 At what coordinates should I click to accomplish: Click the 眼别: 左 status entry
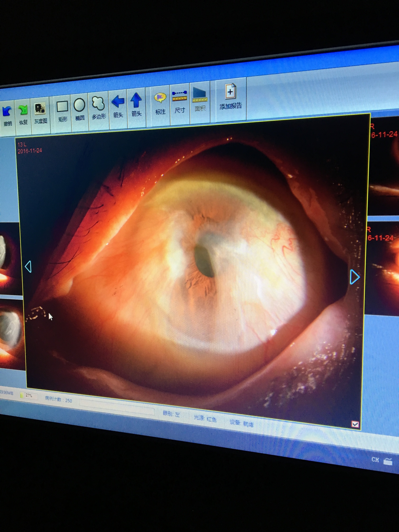[171, 414]
